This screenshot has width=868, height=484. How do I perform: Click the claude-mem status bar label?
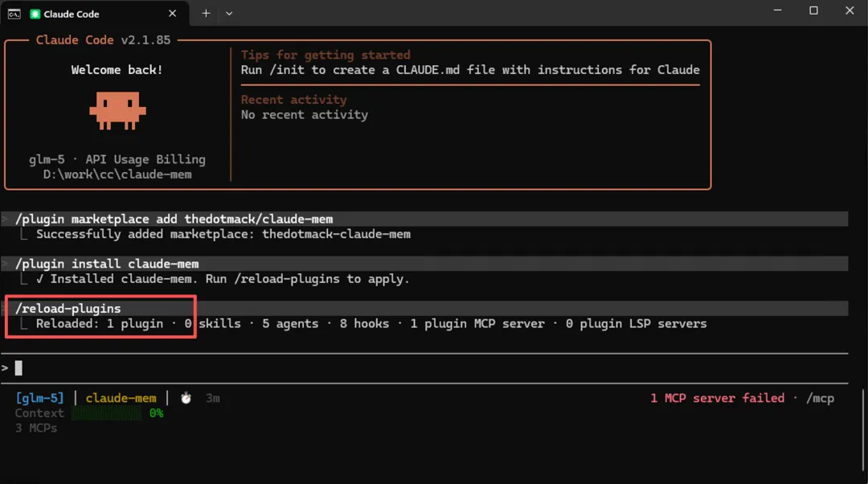pos(121,398)
